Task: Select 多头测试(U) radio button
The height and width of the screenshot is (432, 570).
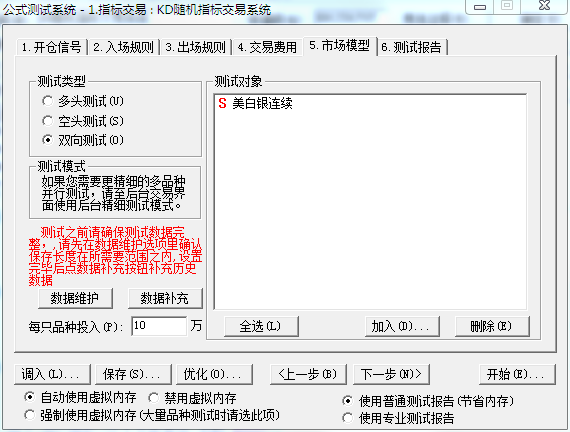Action: 83,101
